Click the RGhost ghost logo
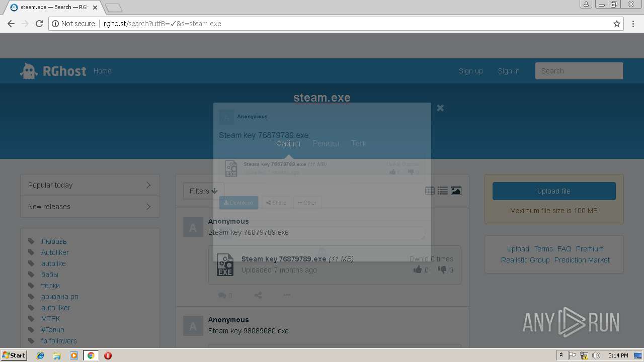This screenshot has height=362, width=644. click(29, 71)
